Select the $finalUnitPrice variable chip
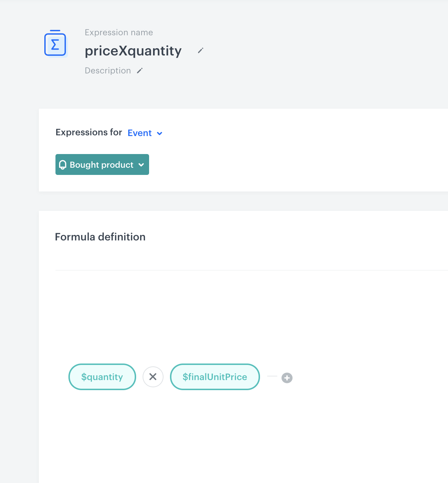Screen dimensions: 448x483 click(x=215, y=377)
